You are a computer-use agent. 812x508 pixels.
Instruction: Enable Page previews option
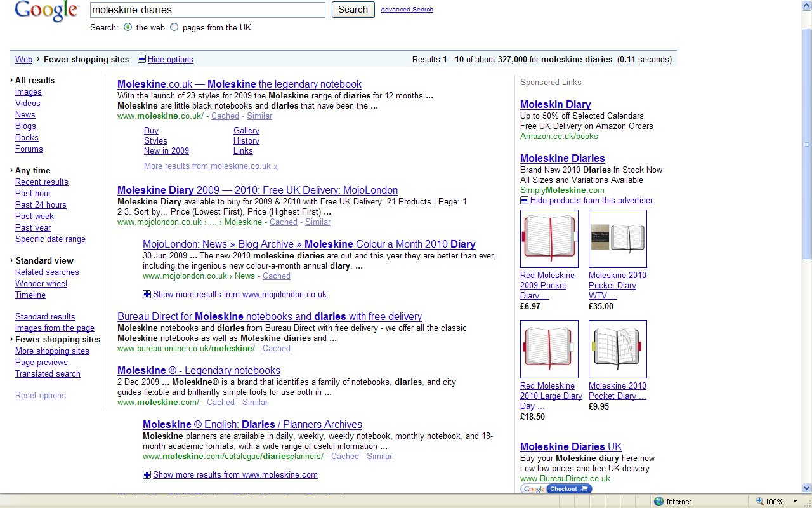pyautogui.click(x=41, y=362)
